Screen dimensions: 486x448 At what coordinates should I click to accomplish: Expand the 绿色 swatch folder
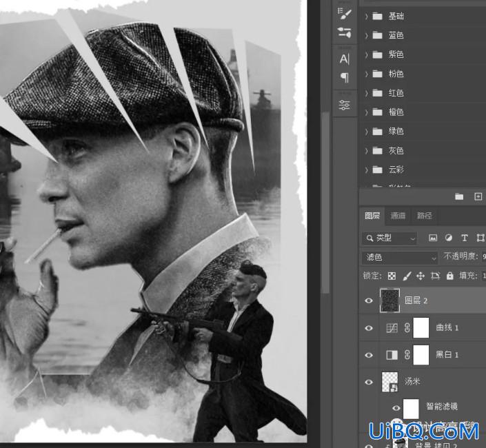tap(366, 132)
